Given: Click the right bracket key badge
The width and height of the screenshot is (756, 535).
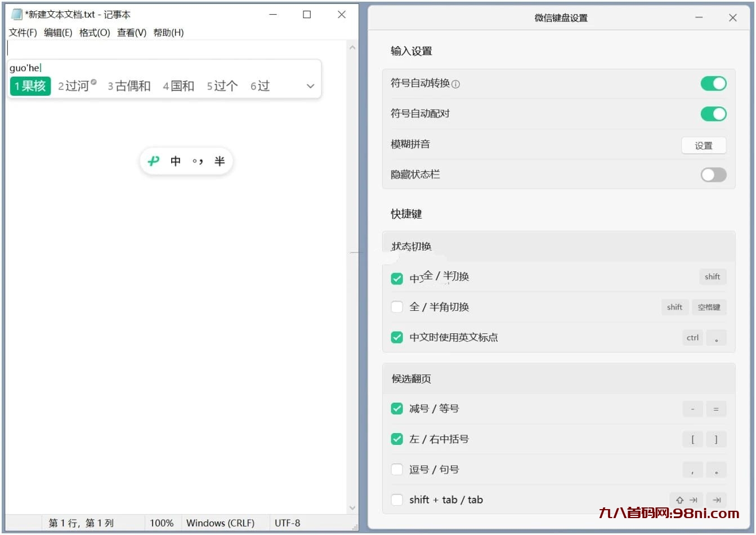Looking at the screenshot, I should click(716, 439).
